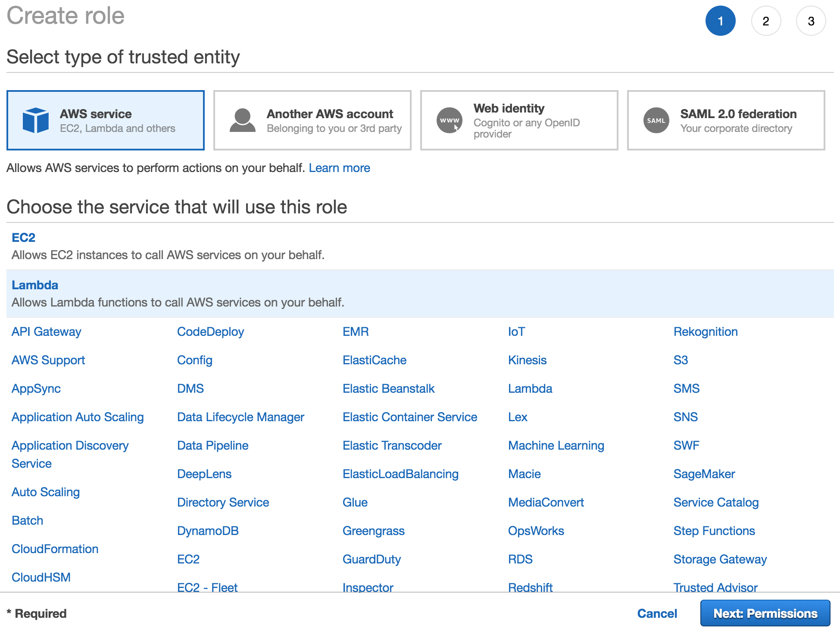Select Service Catalog service
840x632 pixels.
pyautogui.click(x=716, y=502)
